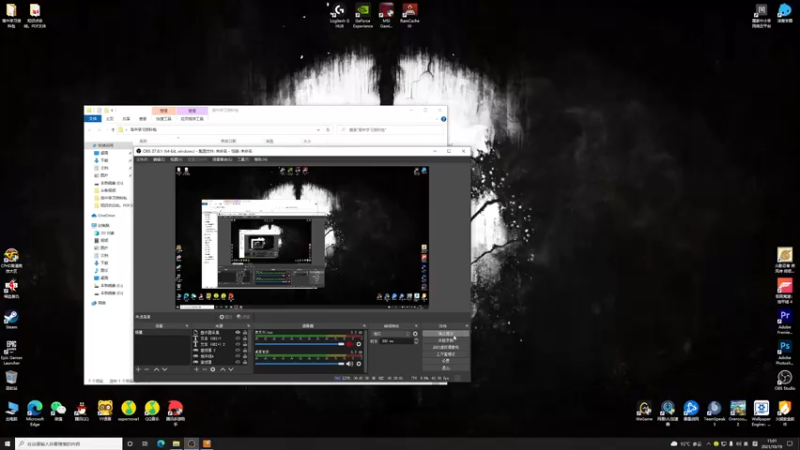This screenshot has height=450, width=800.
Task: Open Sources dock header pop-out icon
Action: (x=248, y=326)
